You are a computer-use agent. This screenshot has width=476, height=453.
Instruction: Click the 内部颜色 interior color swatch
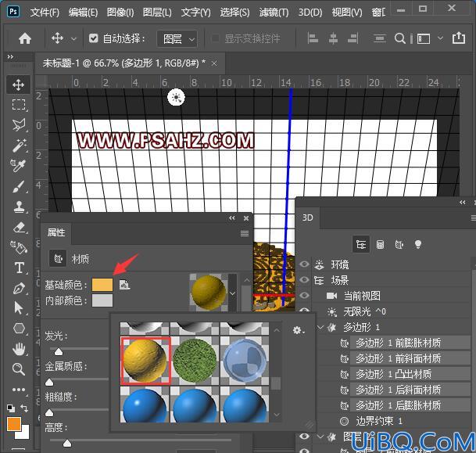tap(102, 300)
